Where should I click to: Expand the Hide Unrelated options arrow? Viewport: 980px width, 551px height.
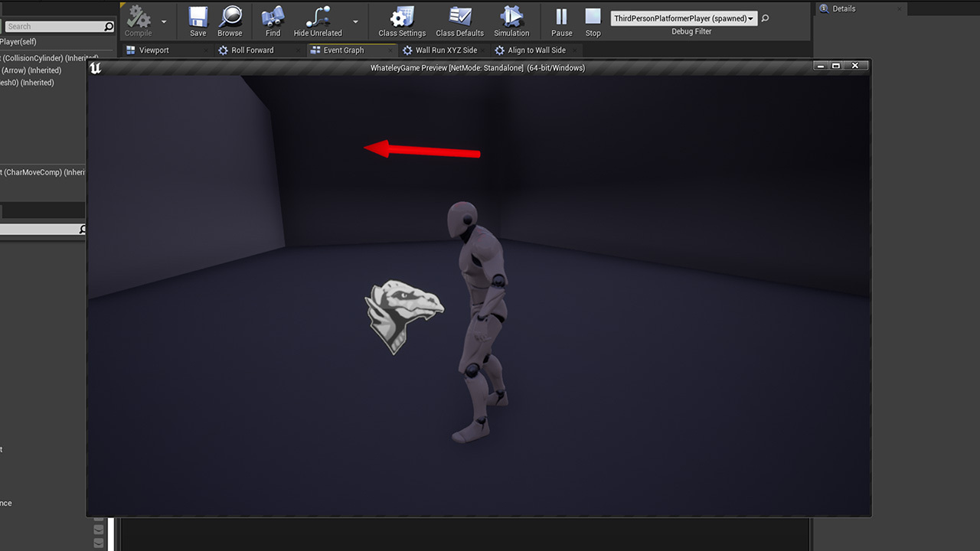(x=355, y=21)
